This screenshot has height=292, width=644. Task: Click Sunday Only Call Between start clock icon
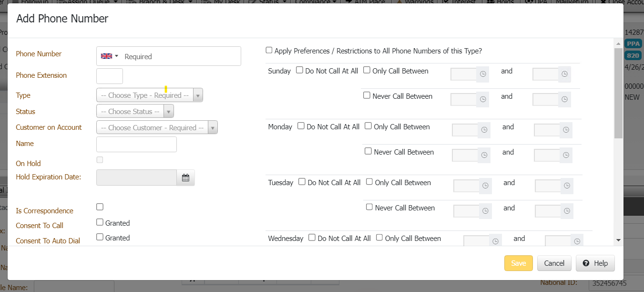click(483, 74)
